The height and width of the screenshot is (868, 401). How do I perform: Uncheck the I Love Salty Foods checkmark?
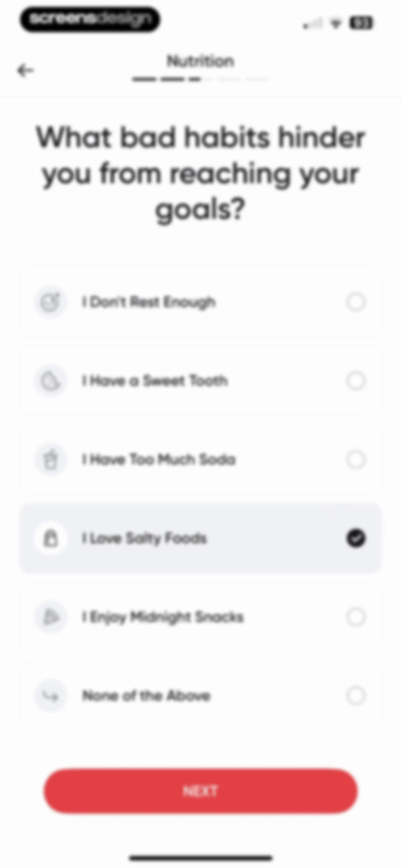(x=356, y=538)
